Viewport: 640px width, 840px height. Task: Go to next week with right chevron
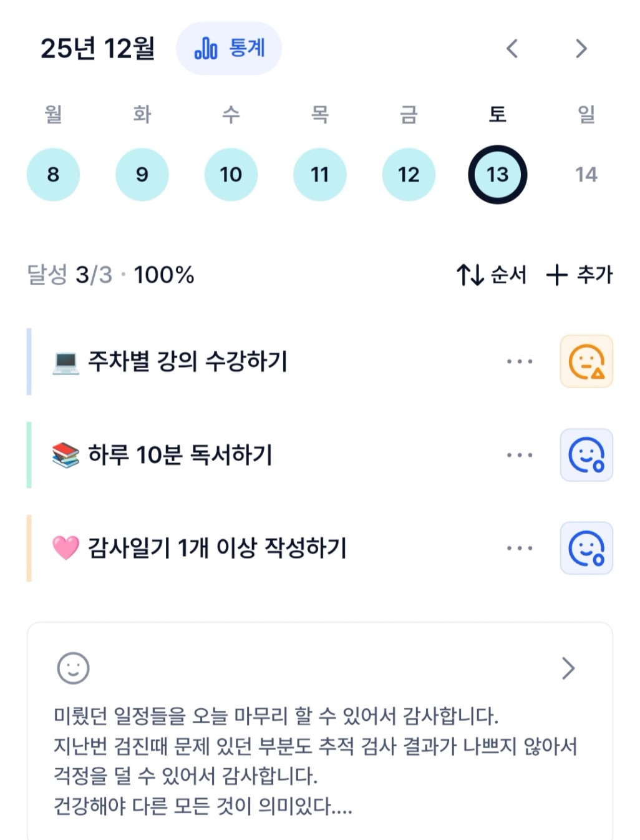(581, 49)
